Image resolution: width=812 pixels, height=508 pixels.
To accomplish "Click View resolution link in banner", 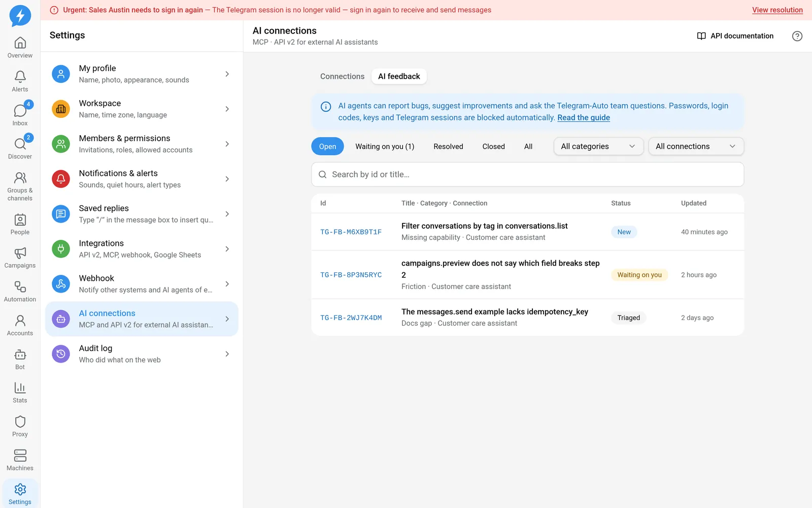I will [x=777, y=10].
